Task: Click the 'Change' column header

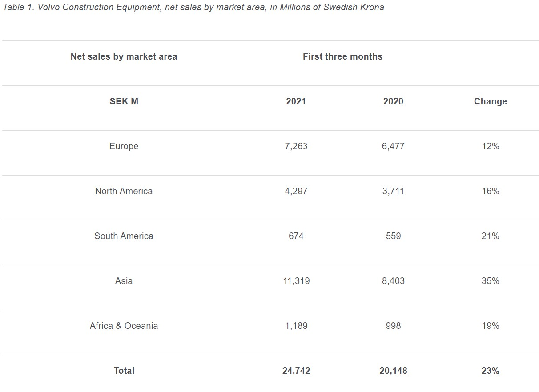Action: (x=490, y=101)
